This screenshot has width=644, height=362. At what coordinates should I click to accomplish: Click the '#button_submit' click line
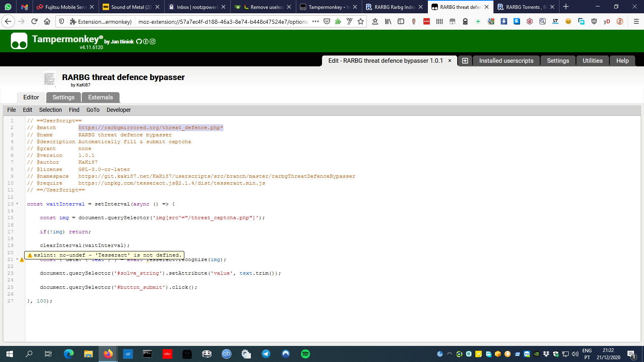click(x=119, y=288)
